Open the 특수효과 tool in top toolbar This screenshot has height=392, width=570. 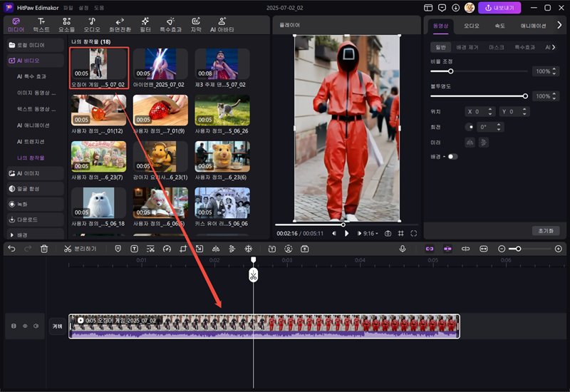pyautogui.click(x=170, y=25)
